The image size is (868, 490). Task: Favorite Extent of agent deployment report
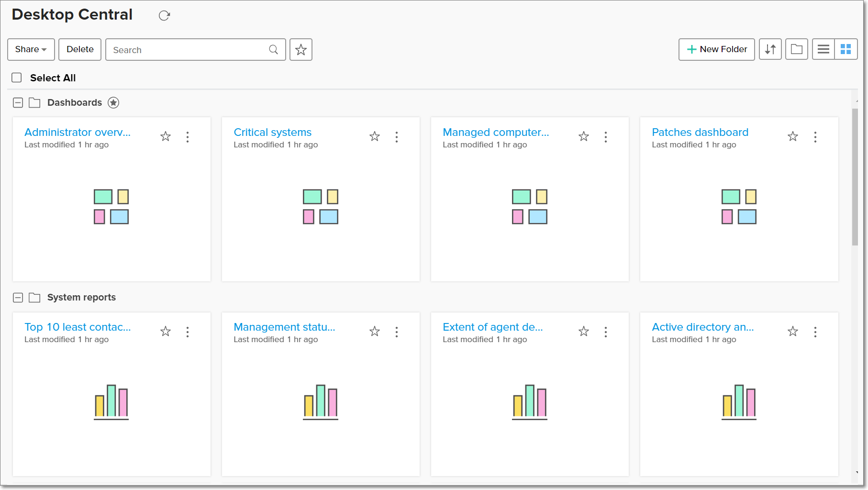(x=584, y=332)
